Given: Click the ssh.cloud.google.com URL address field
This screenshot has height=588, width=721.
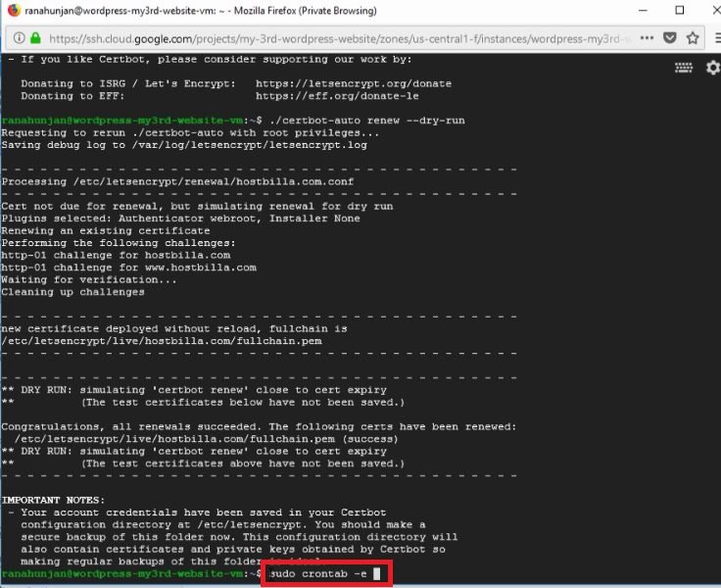Looking at the screenshot, I should tap(339, 38).
